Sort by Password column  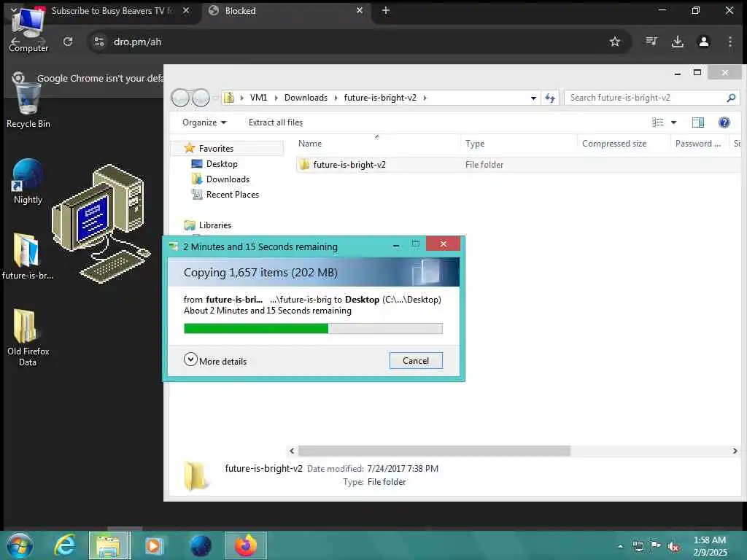coord(698,144)
